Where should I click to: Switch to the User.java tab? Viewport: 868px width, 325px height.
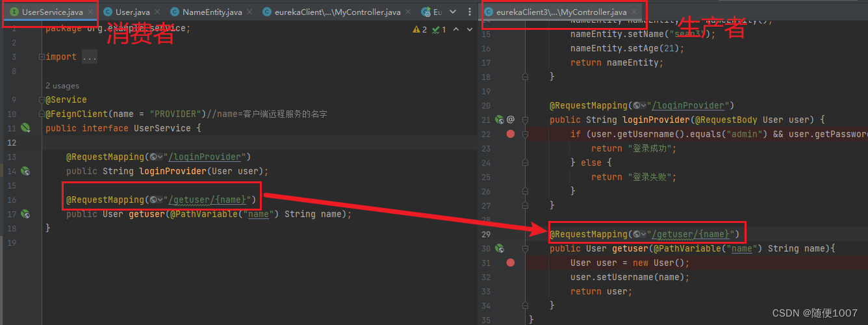[133, 12]
